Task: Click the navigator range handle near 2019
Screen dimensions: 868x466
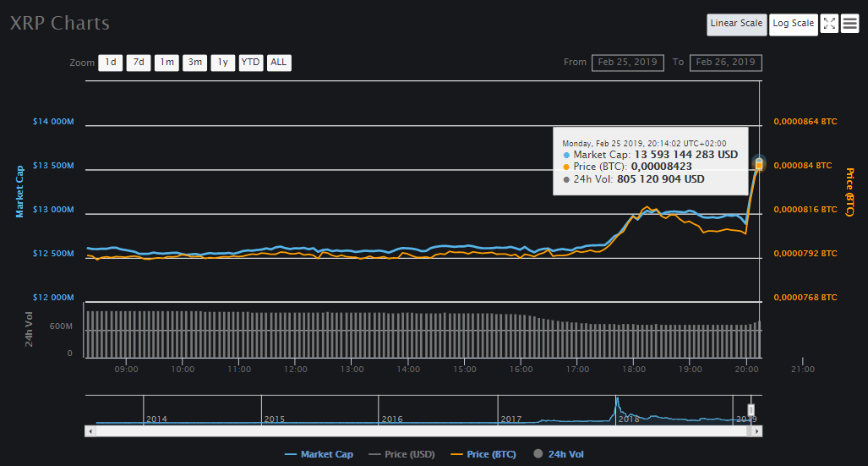Action: point(751,410)
